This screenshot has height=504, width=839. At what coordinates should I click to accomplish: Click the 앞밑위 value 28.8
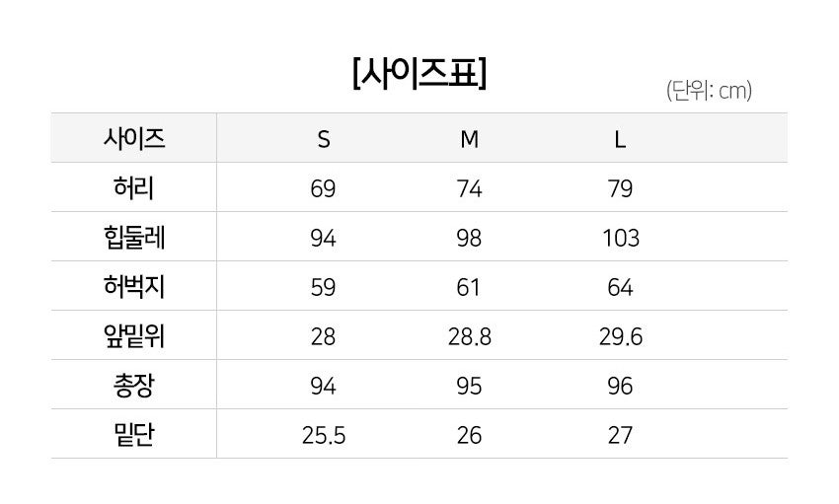pyautogui.click(x=470, y=337)
